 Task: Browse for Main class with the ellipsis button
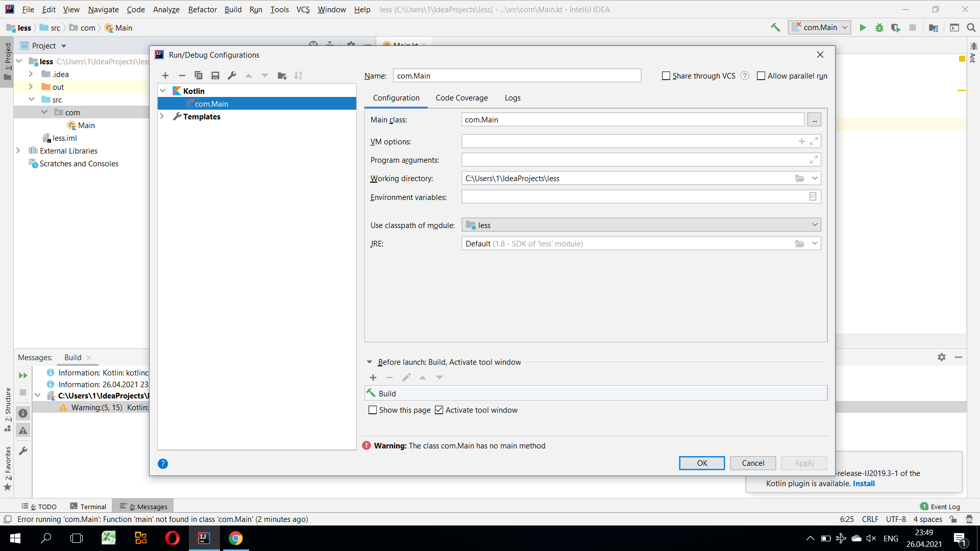[x=815, y=120]
